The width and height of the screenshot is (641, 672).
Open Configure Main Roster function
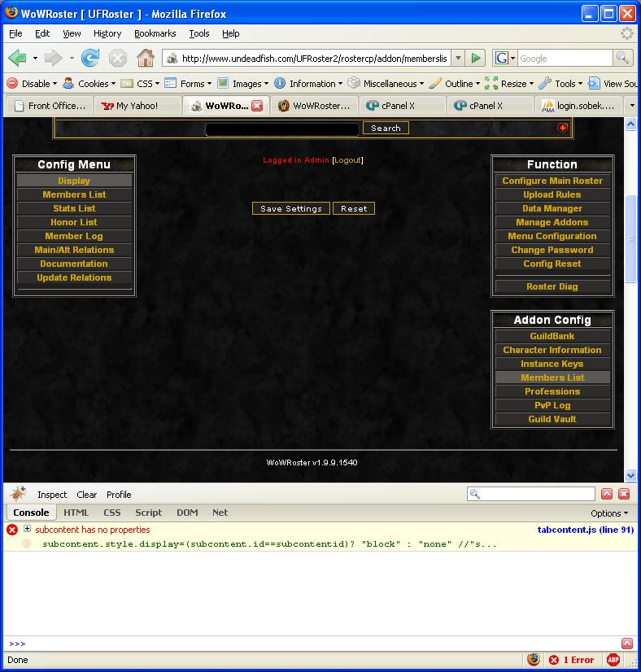point(552,181)
